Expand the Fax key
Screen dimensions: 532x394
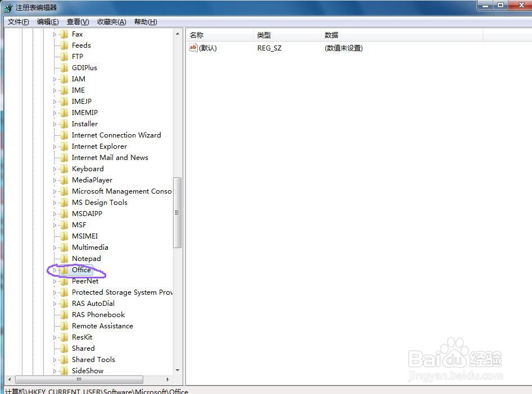pos(54,34)
